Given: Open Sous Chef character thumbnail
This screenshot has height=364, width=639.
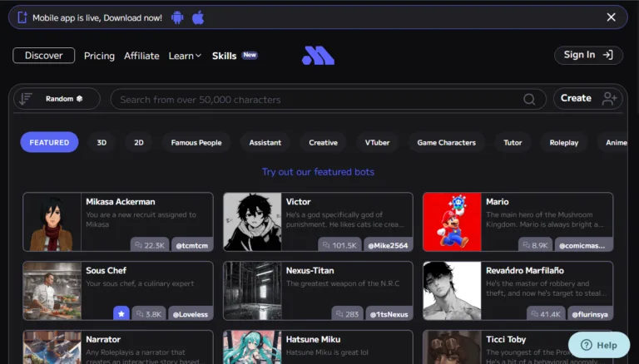Looking at the screenshot, I should tap(52, 291).
